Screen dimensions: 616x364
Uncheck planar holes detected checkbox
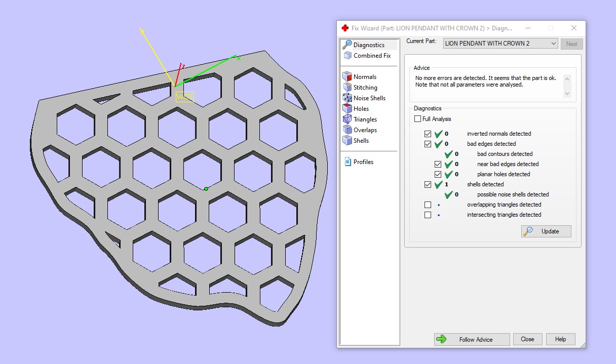[x=438, y=175]
